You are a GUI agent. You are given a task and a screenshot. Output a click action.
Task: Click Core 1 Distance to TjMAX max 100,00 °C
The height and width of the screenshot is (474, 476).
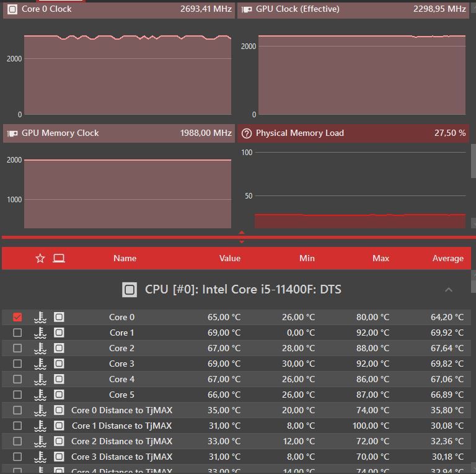coord(371,426)
